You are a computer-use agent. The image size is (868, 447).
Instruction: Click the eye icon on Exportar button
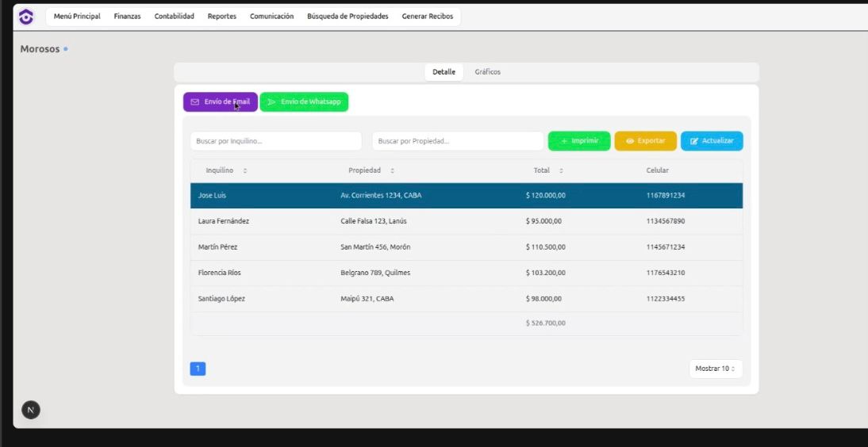click(x=630, y=141)
